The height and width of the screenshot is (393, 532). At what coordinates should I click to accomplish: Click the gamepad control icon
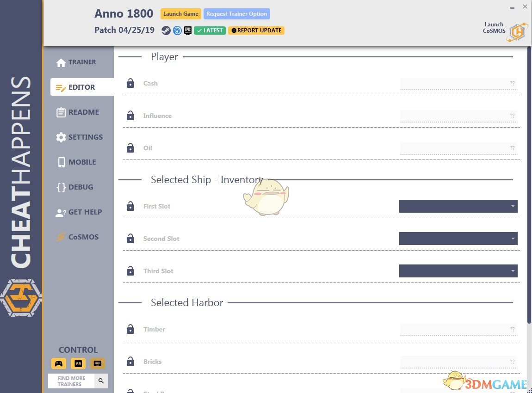[58, 363]
